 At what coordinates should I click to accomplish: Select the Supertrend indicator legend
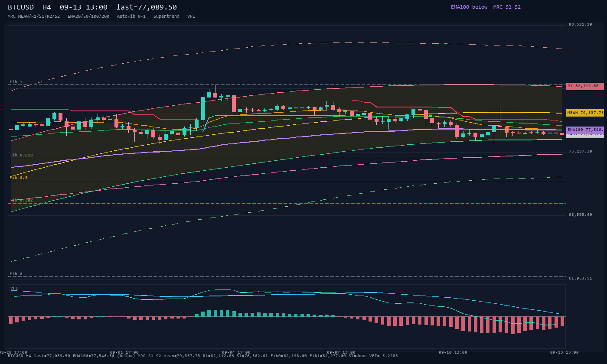(166, 16)
